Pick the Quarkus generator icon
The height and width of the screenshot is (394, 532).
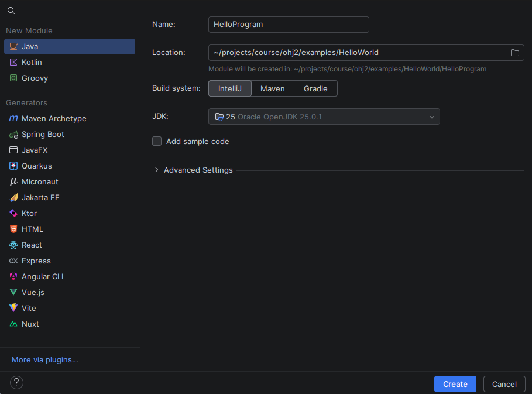13,166
